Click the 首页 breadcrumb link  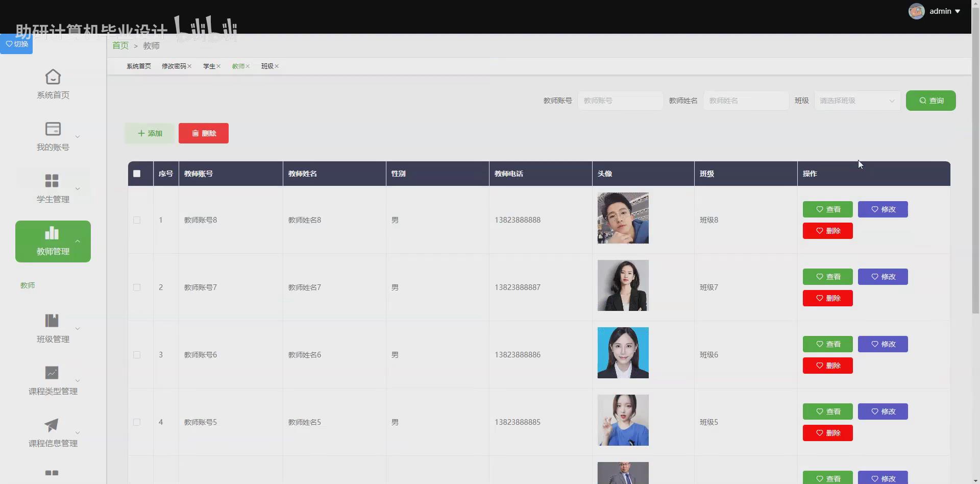click(120, 45)
